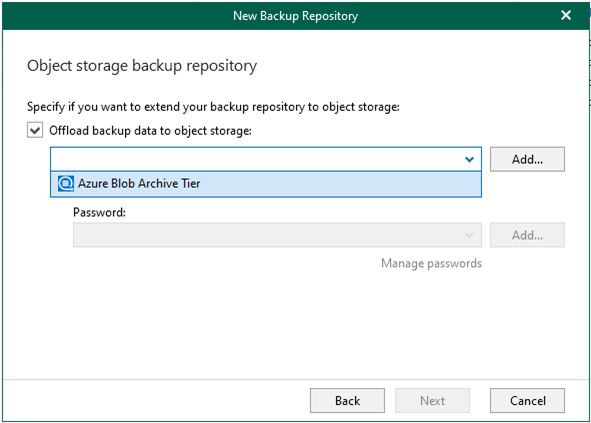Click Add next to the Password field
The height and width of the screenshot is (423, 591).
(x=527, y=235)
